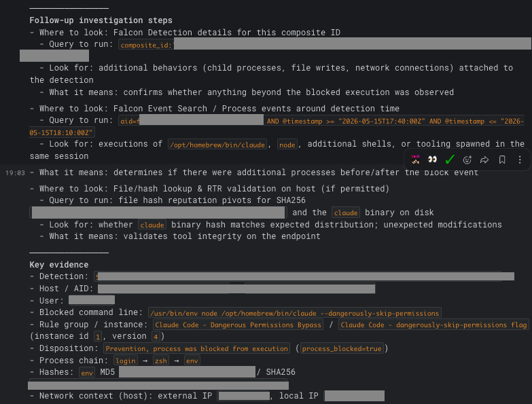Select 'Prevention, process was blocked from execution' chip

197,348
